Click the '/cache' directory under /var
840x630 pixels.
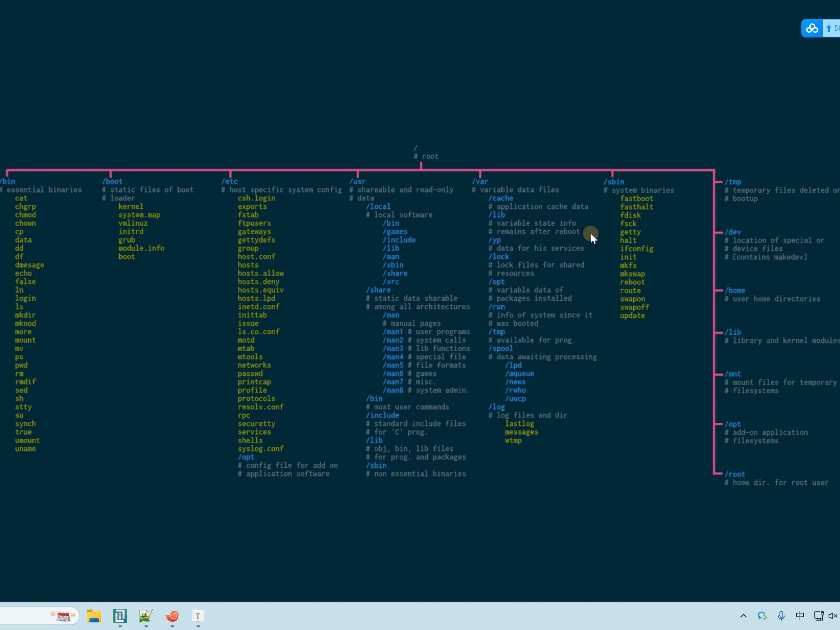pyautogui.click(x=501, y=198)
